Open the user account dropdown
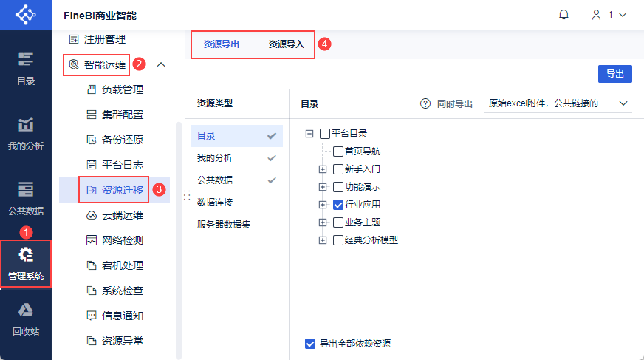Viewport: 644px width, 360px height. click(609, 15)
